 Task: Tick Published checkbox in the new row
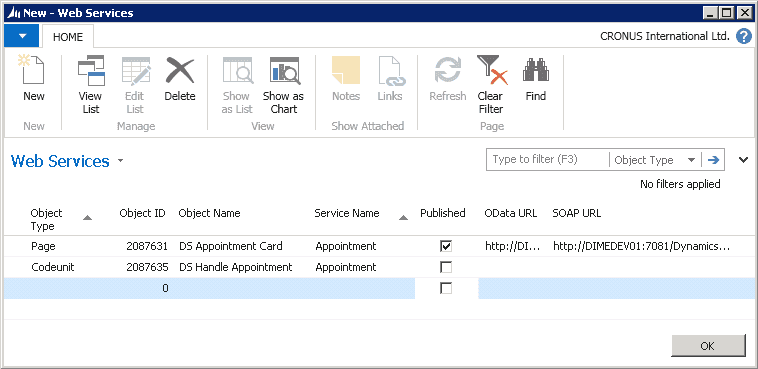[x=446, y=289]
